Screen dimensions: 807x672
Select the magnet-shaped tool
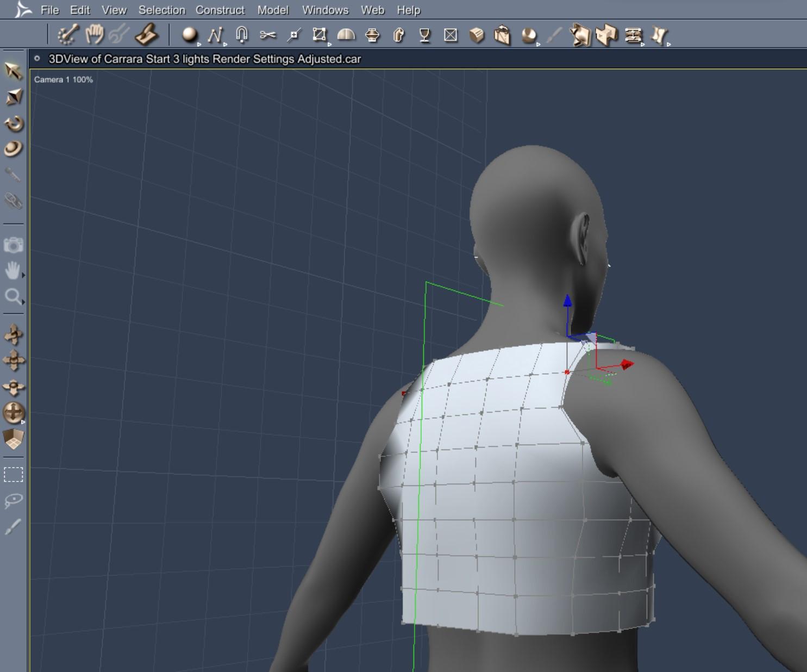(242, 35)
